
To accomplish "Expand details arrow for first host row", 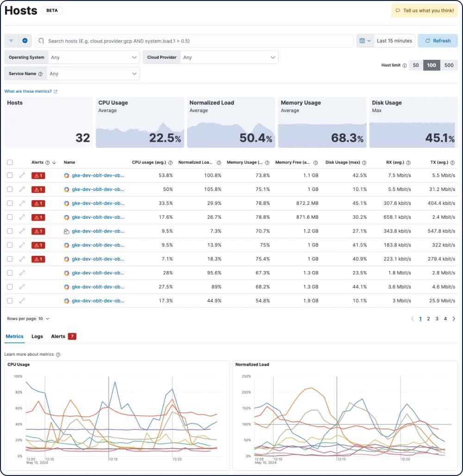I will 22,176.
